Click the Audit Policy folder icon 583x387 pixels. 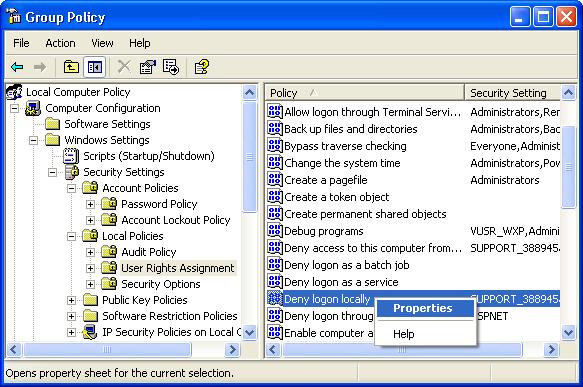click(109, 252)
